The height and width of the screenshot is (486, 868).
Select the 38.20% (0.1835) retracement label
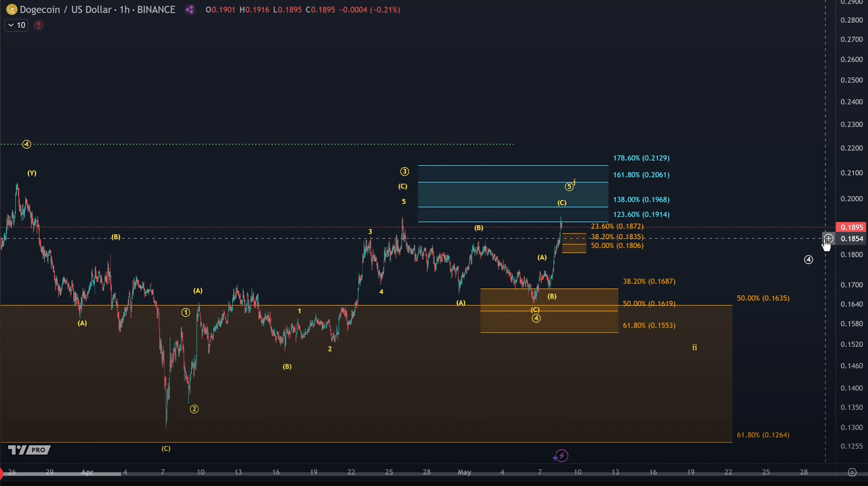[x=617, y=237]
